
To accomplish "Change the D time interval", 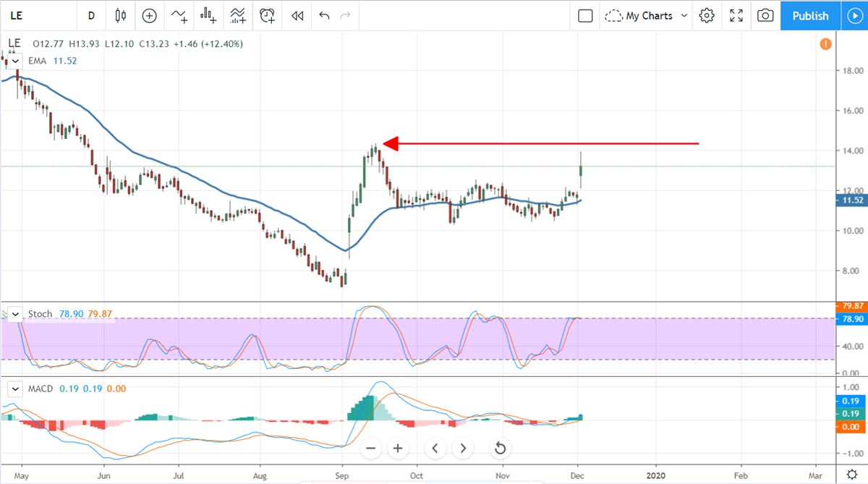I will point(91,15).
